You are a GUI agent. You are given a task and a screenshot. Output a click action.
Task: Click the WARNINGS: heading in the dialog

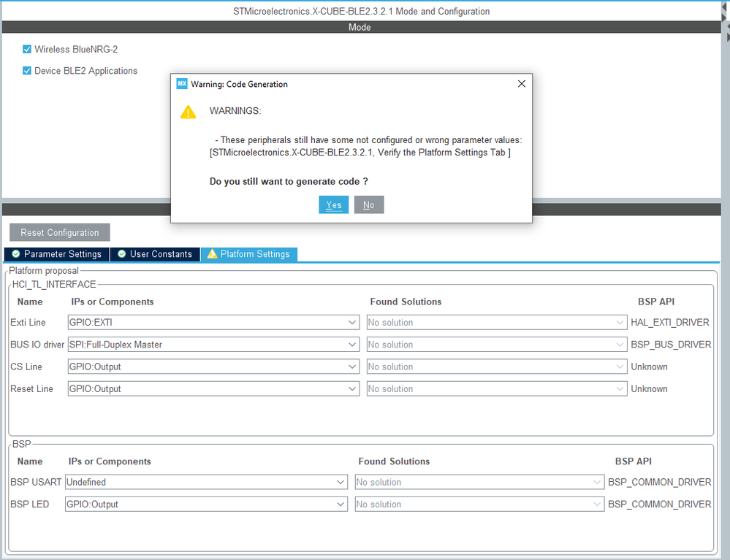tap(235, 111)
